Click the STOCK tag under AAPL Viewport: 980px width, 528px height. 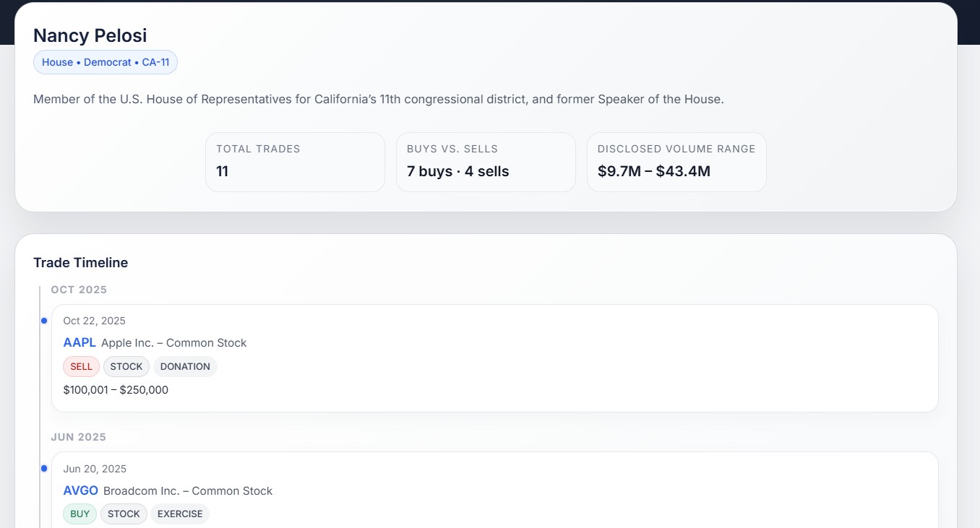pyautogui.click(x=126, y=366)
